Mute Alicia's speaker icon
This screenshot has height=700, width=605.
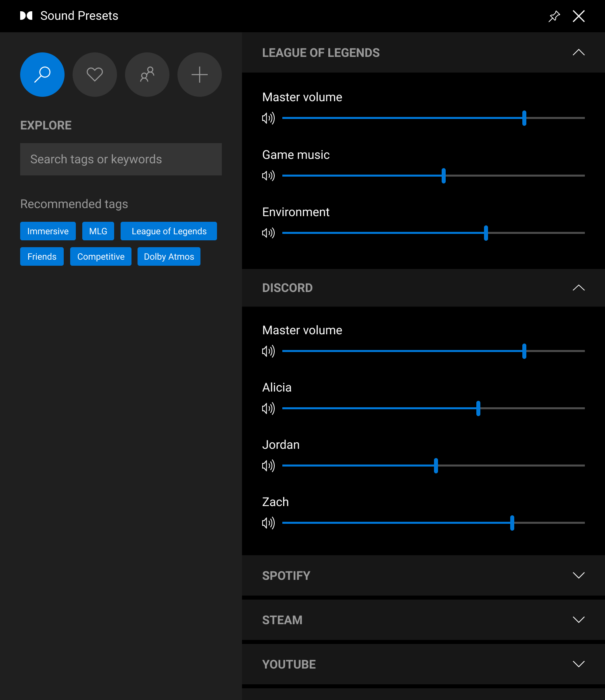point(268,408)
